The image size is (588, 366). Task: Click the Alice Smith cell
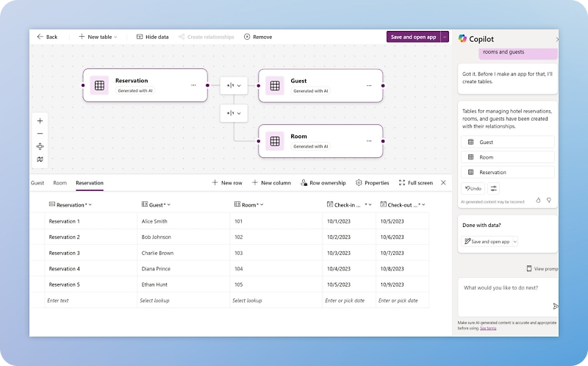click(x=183, y=221)
